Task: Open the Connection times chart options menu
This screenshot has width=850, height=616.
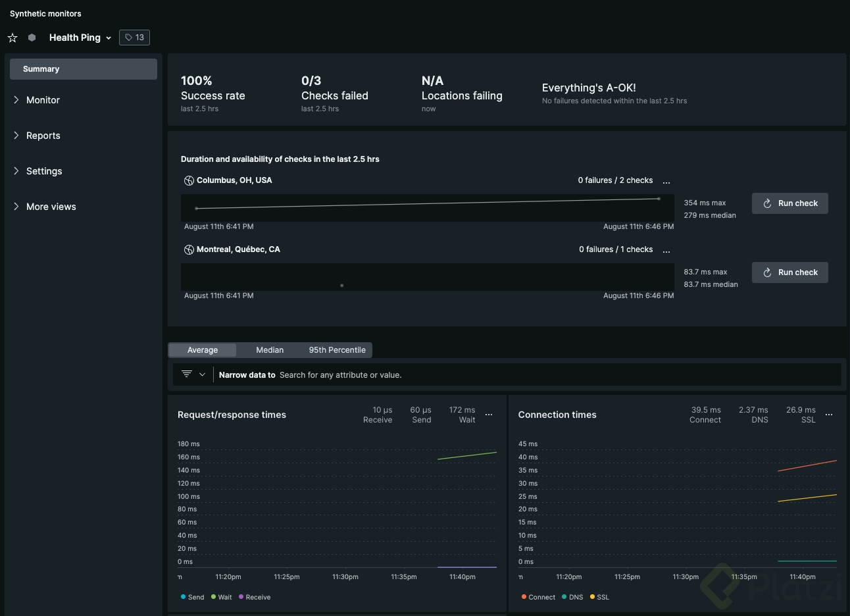Action: click(829, 415)
